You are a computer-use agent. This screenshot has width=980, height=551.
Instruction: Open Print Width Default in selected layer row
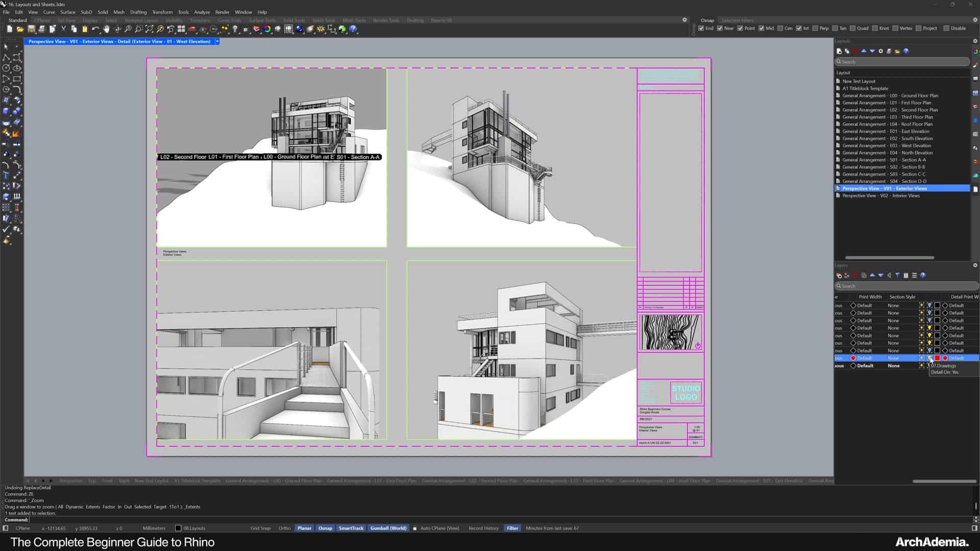click(864, 358)
